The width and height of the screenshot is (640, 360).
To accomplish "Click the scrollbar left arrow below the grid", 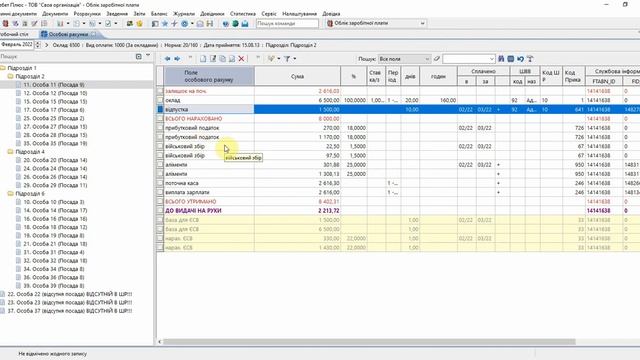I will [160, 342].
